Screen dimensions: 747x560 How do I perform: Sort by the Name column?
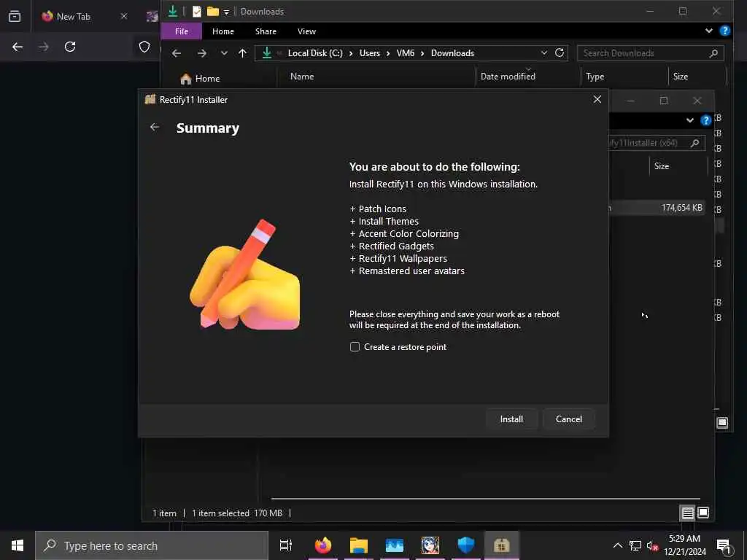click(302, 76)
